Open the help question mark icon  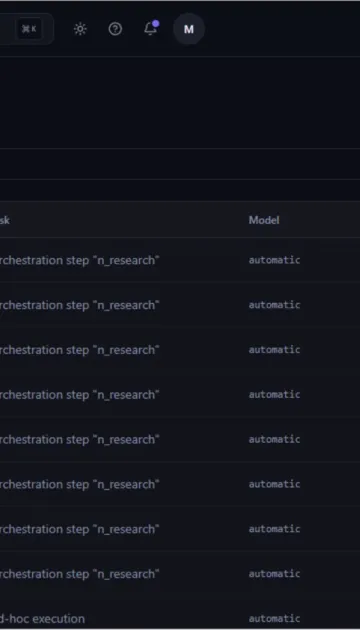pyautogui.click(x=115, y=29)
